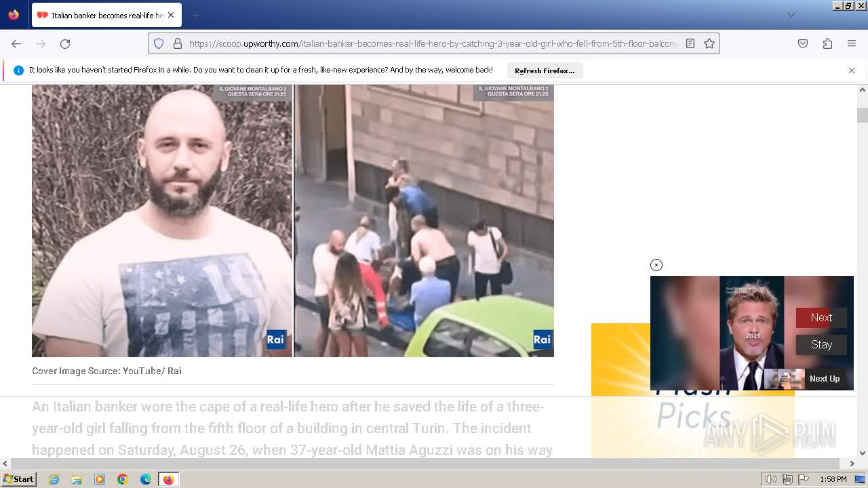Focus the URL address bar
This screenshot has width=868, height=488.
tap(433, 43)
